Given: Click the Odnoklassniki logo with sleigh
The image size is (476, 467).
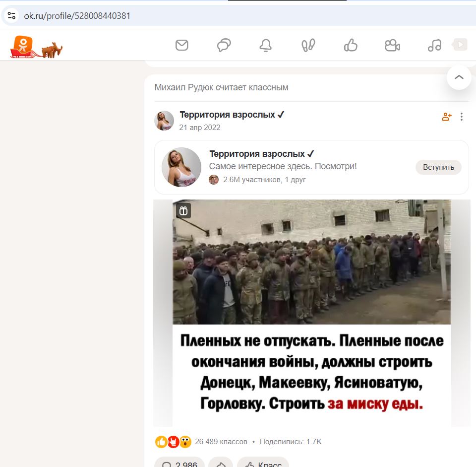Looking at the screenshot, I should click(36, 47).
